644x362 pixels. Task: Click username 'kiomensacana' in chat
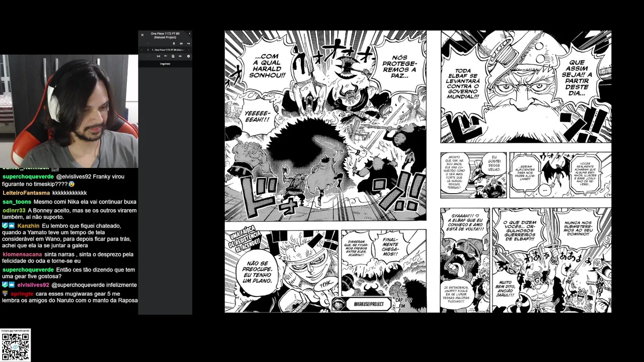pos(22,254)
